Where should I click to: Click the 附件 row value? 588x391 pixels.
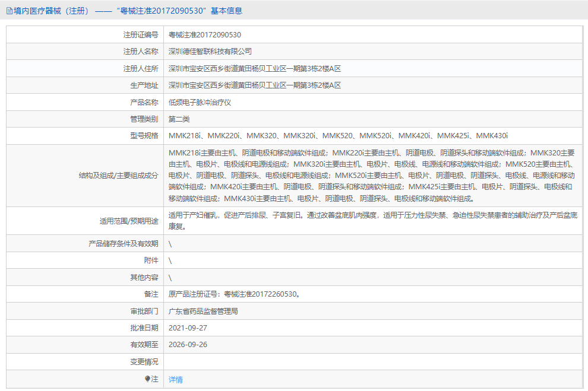click(x=170, y=260)
